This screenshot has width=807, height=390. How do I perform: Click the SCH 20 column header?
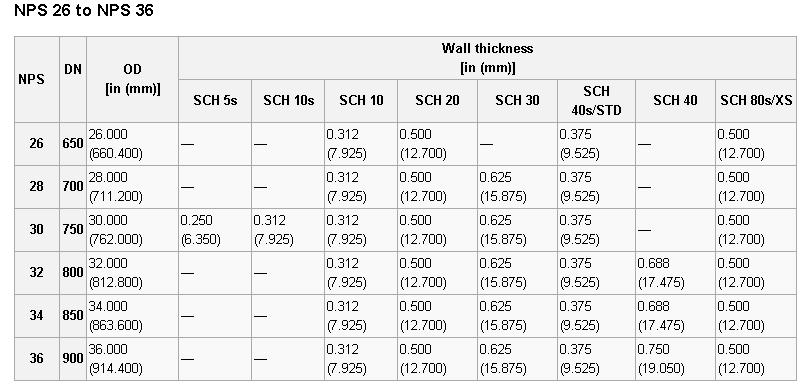pos(437,101)
